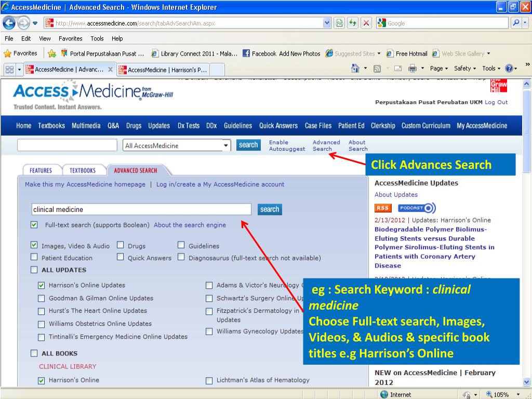Viewport: 532px width, 399px height.
Task: Click the RSS feeds icon in command bar
Action: pos(377,69)
